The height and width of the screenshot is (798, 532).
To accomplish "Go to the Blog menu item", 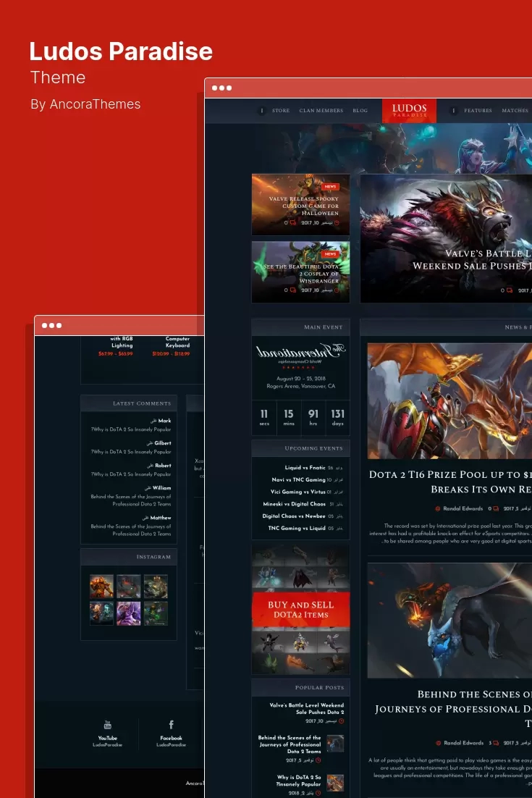I will tap(360, 111).
